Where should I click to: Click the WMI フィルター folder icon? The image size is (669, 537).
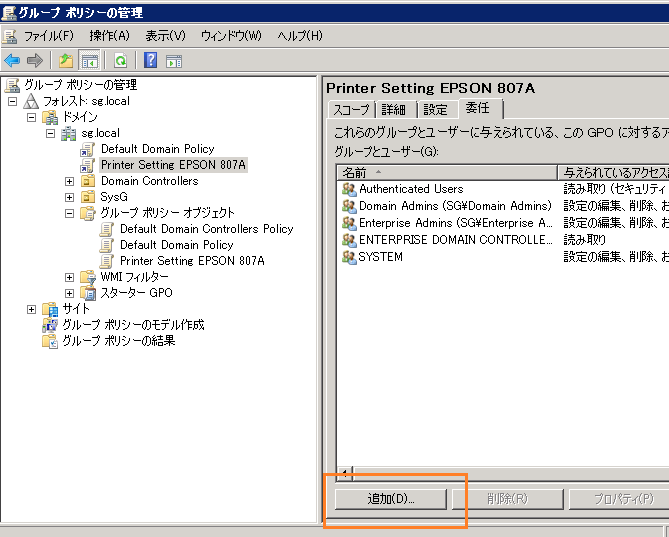coord(88,277)
